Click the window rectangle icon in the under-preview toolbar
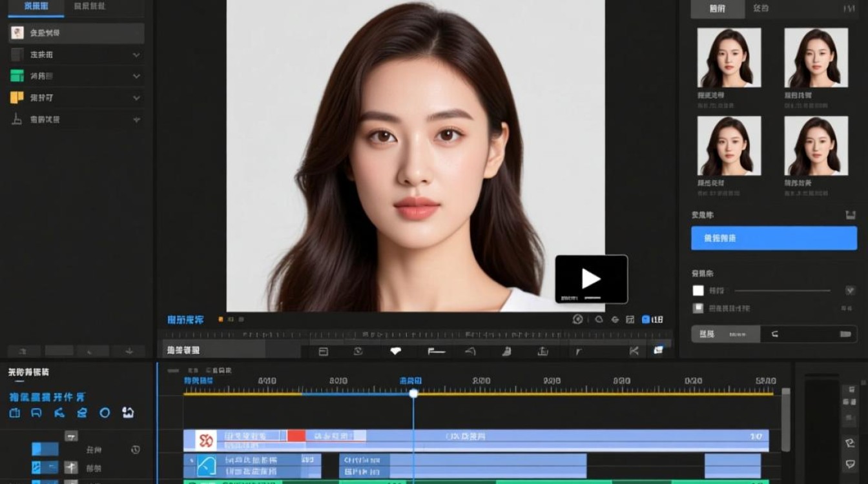 [x=324, y=351]
